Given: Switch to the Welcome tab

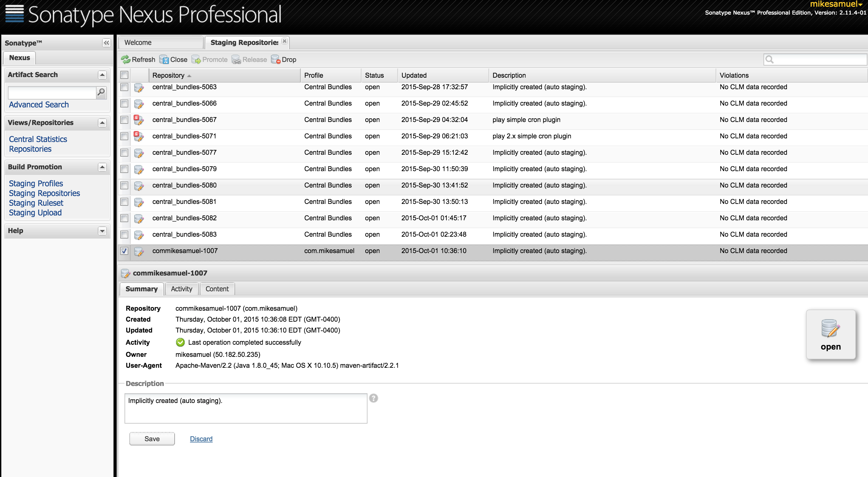Looking at the screenshot, I should pos(161,43).
